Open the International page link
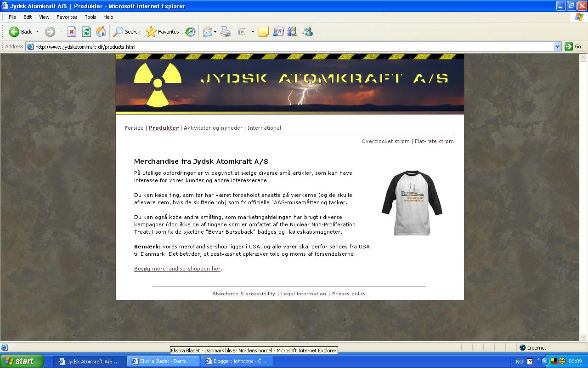The image size is (588, 368). pos(264,128)
